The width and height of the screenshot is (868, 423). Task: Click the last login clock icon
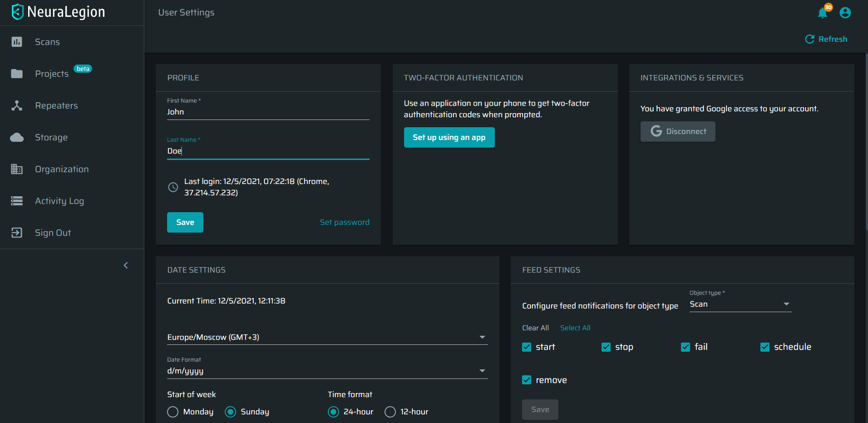click(x=173, y=187)
